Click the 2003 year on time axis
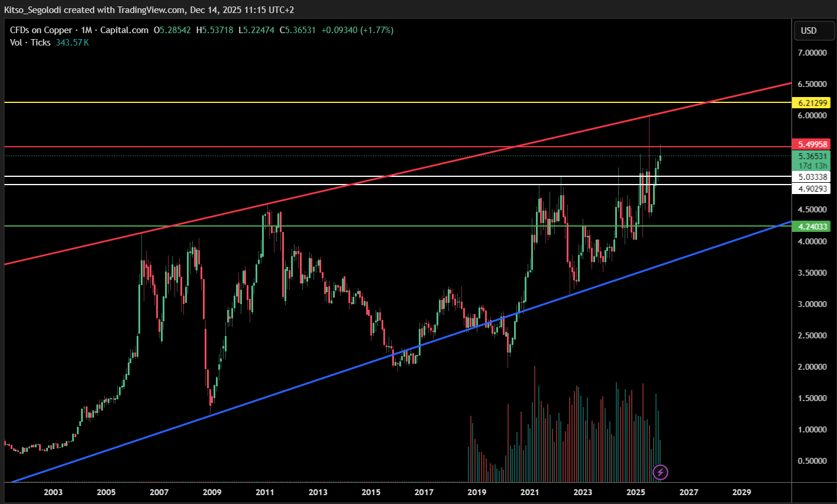The image size is (837, 504). click(53, 492)
